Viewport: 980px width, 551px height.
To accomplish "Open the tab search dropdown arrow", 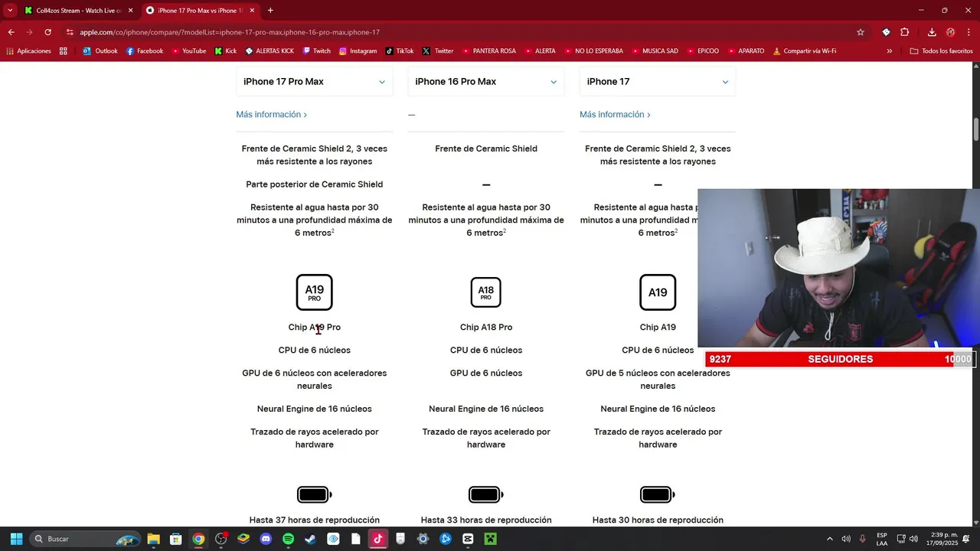I will coord(9,10).
